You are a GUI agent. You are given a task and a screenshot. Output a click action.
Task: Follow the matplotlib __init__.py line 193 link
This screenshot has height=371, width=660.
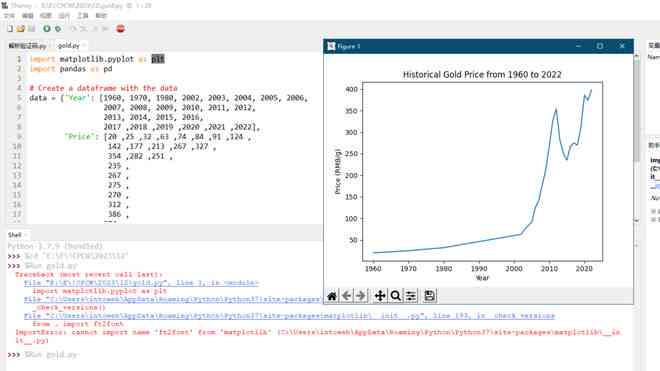[289, 316]
